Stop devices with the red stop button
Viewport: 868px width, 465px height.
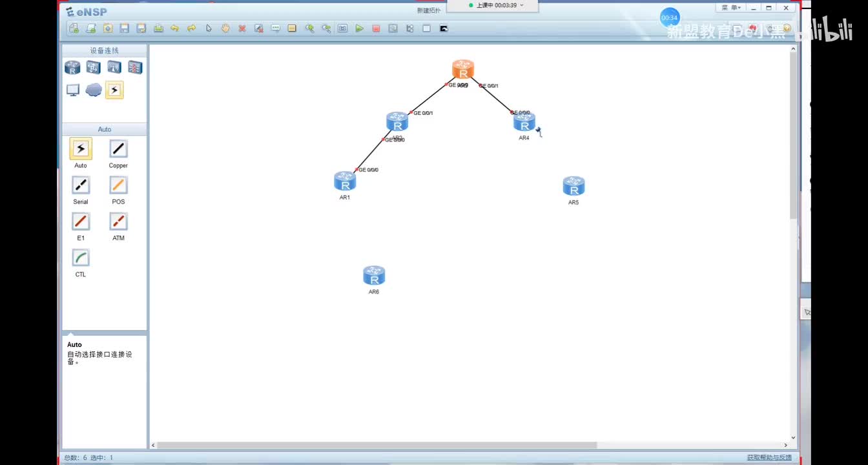coord(377,28)
